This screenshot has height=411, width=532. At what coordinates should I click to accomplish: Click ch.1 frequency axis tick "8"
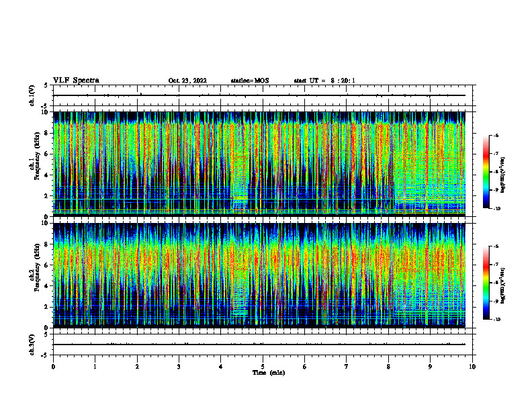click(x=47, y=133)
